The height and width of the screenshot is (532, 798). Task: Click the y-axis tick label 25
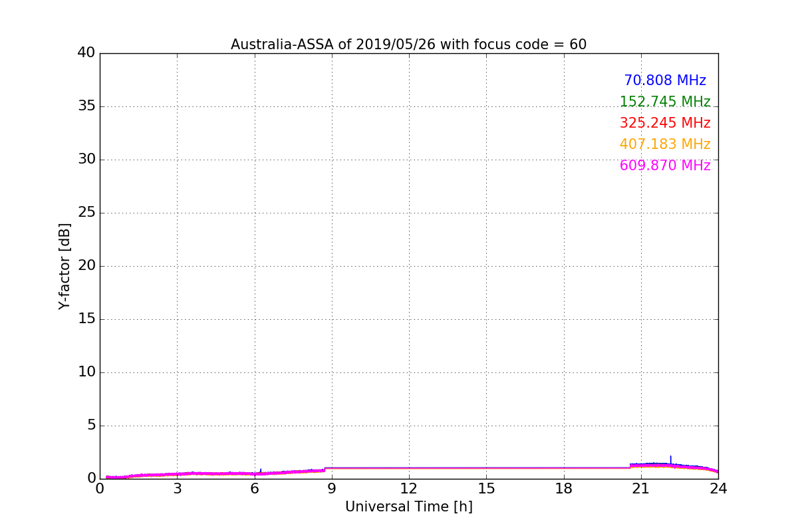coord(86,213)
